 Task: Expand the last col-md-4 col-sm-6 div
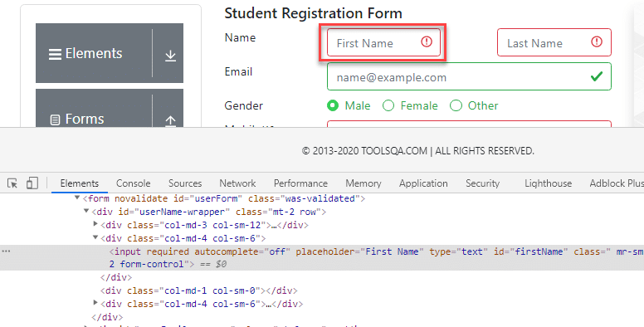coord(95,303)
